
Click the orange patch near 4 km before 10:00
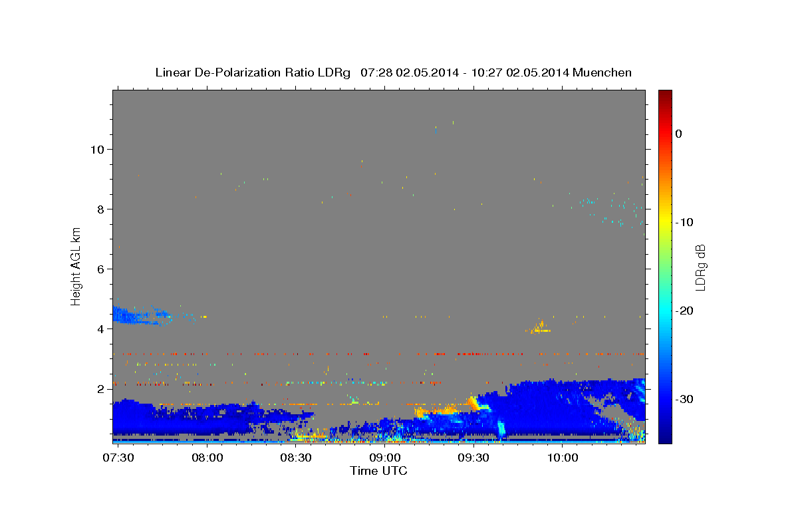click(x=538, y=327)
